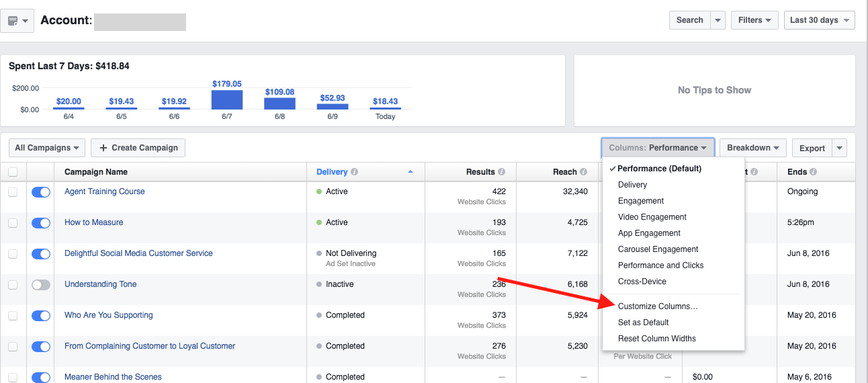Tick the select-all campaigns checkbox

click(x=13, y=172)
